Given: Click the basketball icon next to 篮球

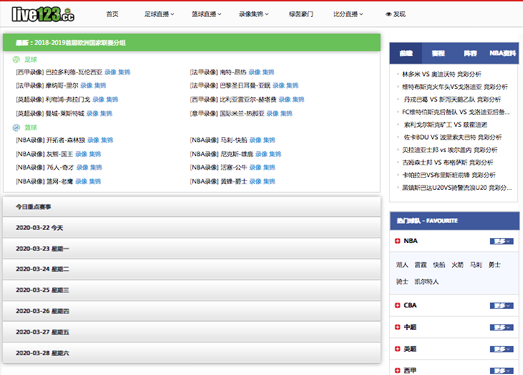Looking at the screenshot, I should tap(16, 127).
